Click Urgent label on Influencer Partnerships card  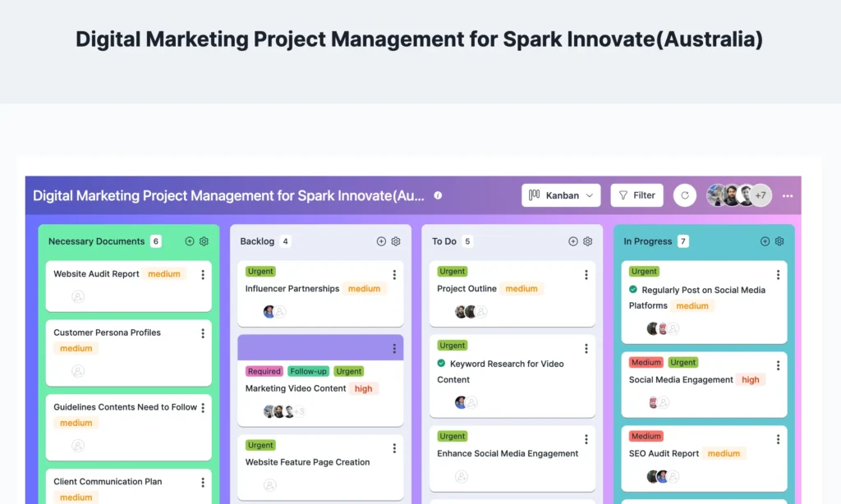[260, 272]
